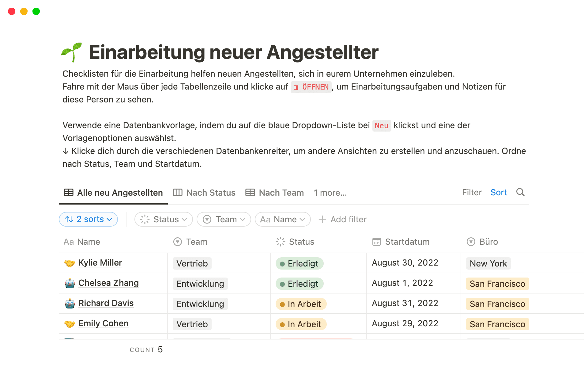The height and width of the screenshot is (368, 588).
Task: Open the database search magnifier icon
Action: coord(520,193)
